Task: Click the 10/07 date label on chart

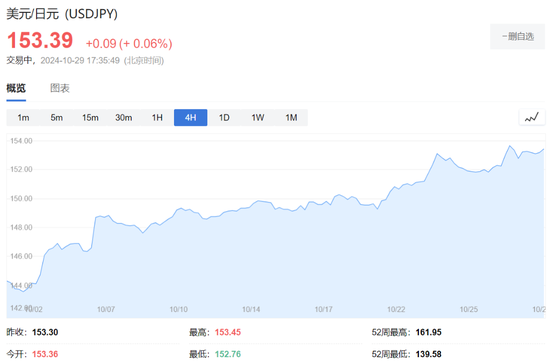Action: click(x=106, y=309)
